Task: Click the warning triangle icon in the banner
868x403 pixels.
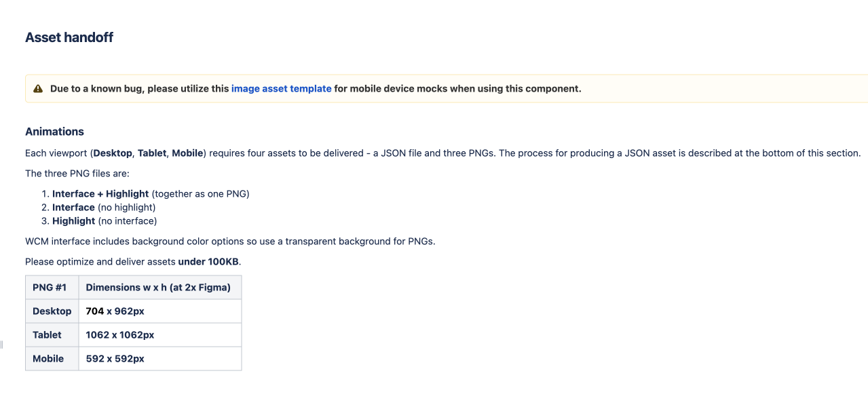Action: (x=38, y=89)
